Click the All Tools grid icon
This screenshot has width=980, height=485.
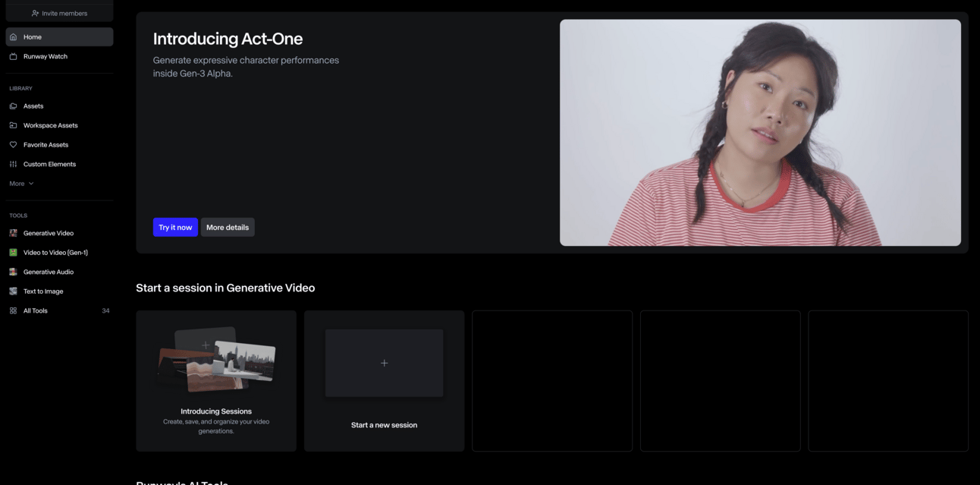pyautogui.click(x=13, y=310)
